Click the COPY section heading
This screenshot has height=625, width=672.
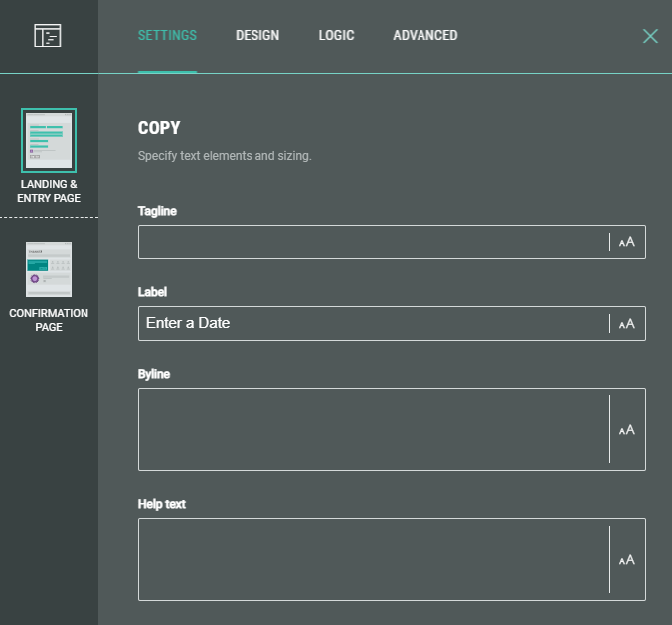159,128
